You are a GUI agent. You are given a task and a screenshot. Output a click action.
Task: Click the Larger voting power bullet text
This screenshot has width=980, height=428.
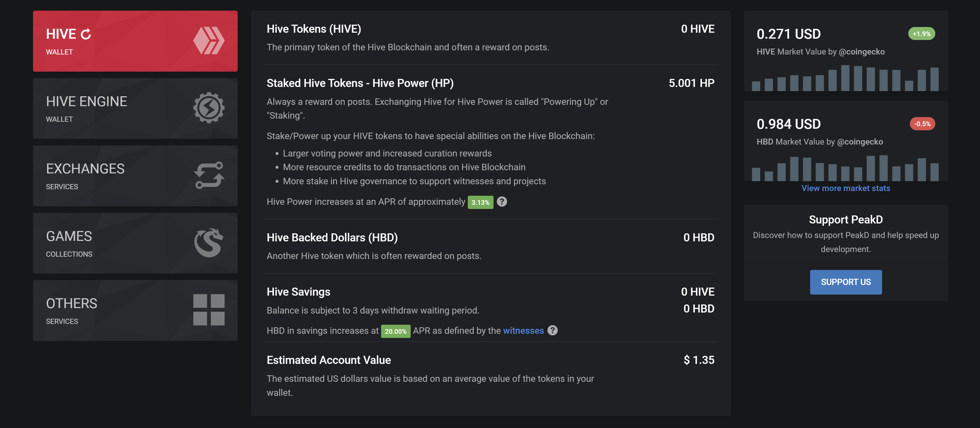point(387,154)
